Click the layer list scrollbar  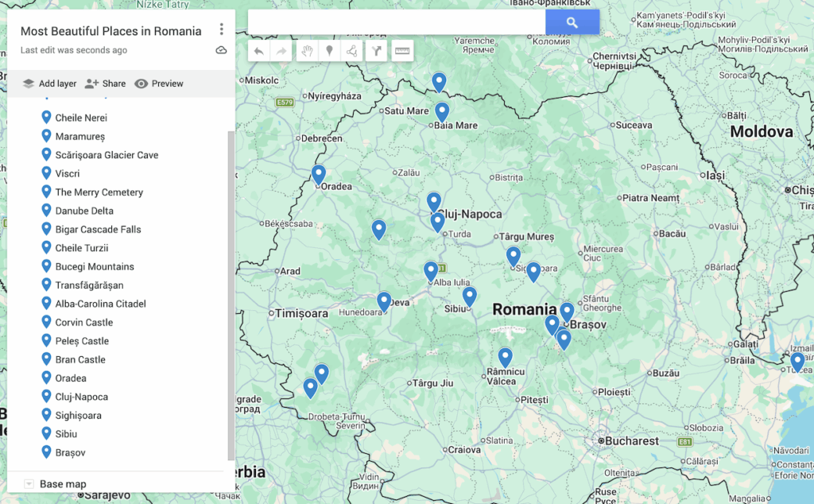tap(231, 296)
